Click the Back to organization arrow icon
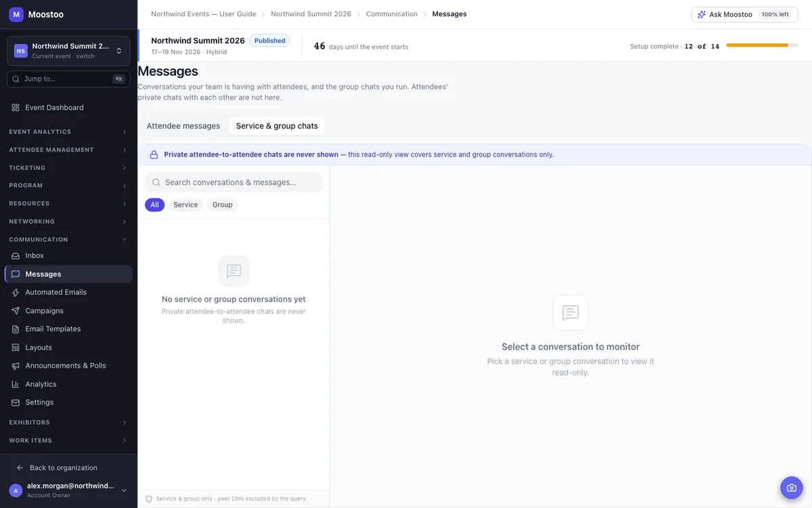 pos(20,468)
